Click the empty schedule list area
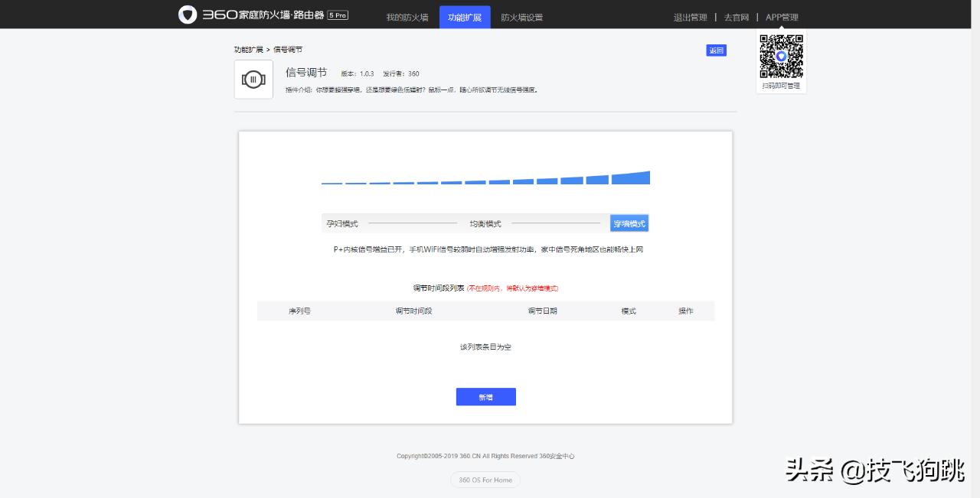The width and height of the screenshot is (980, 498). [485, 347]
